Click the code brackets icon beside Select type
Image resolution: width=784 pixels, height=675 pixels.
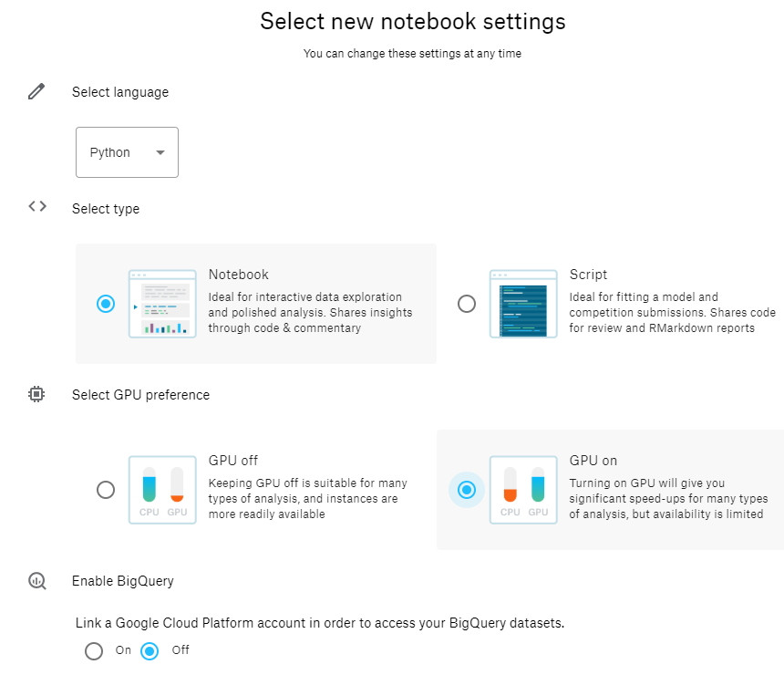click(36, 206)
